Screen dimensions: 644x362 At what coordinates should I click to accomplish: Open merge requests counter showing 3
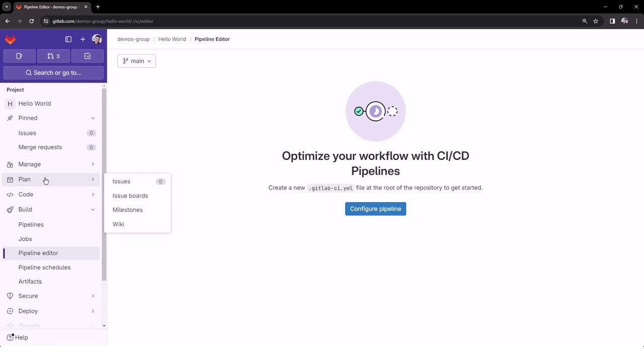(x=53, y=56)
